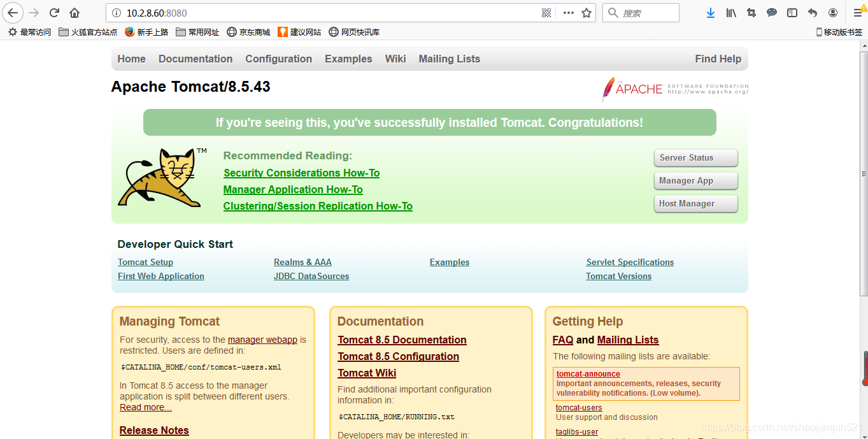
Task: Click the browser forward arrow
Action: pyautogui.click(x=34, y=13)
